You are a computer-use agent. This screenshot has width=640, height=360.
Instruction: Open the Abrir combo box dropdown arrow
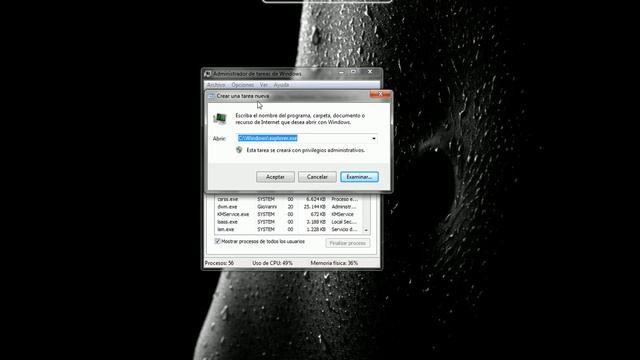pos(373,138)
